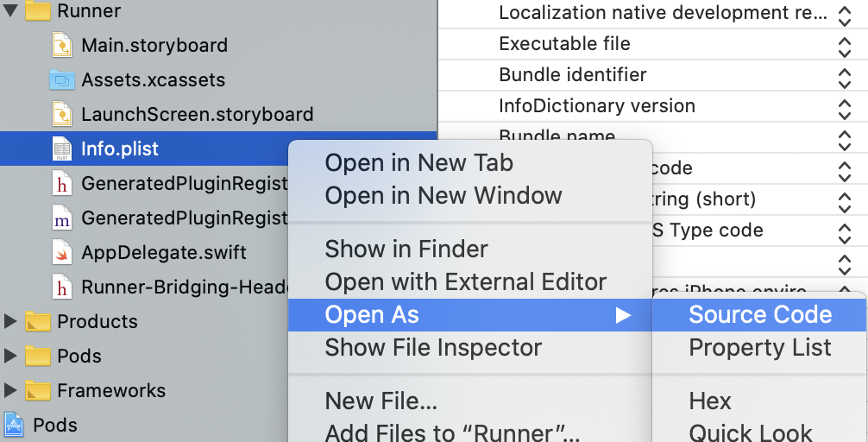868x442 pixels.
Task: Click the GeneratedPluginRegistrant implementation file icon
Action: point(62,218)
